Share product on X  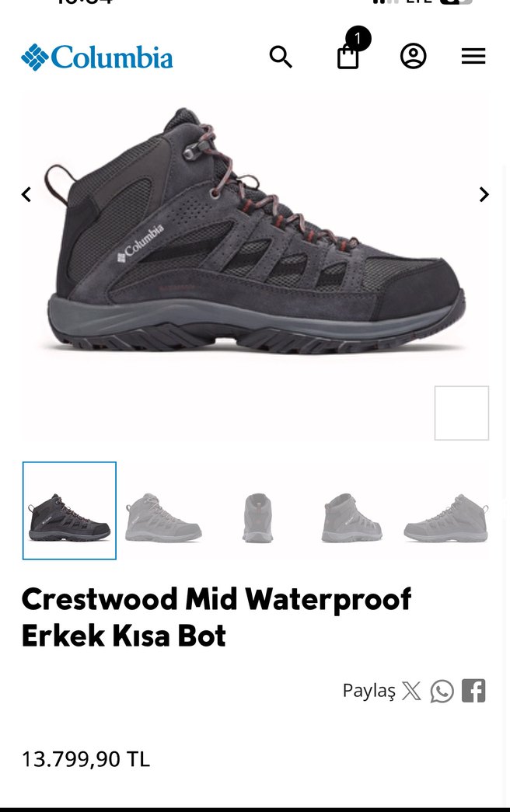pos(411,691)
